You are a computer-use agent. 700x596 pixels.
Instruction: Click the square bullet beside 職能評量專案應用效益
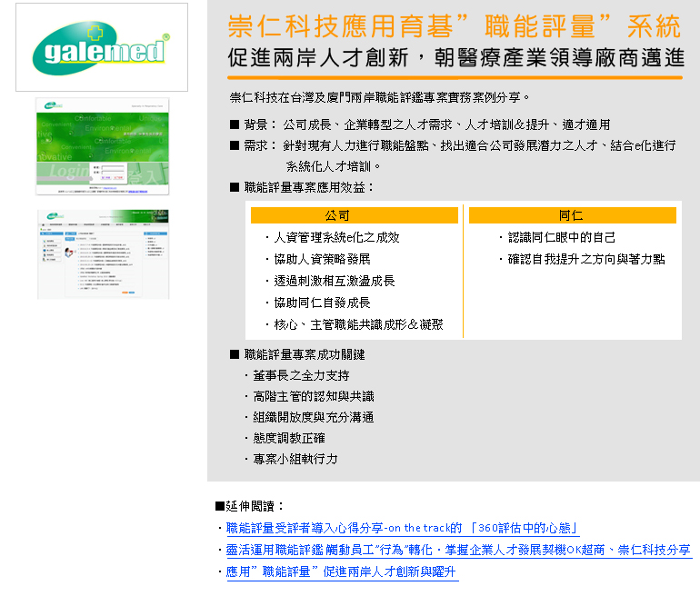[x=235, y=188]
